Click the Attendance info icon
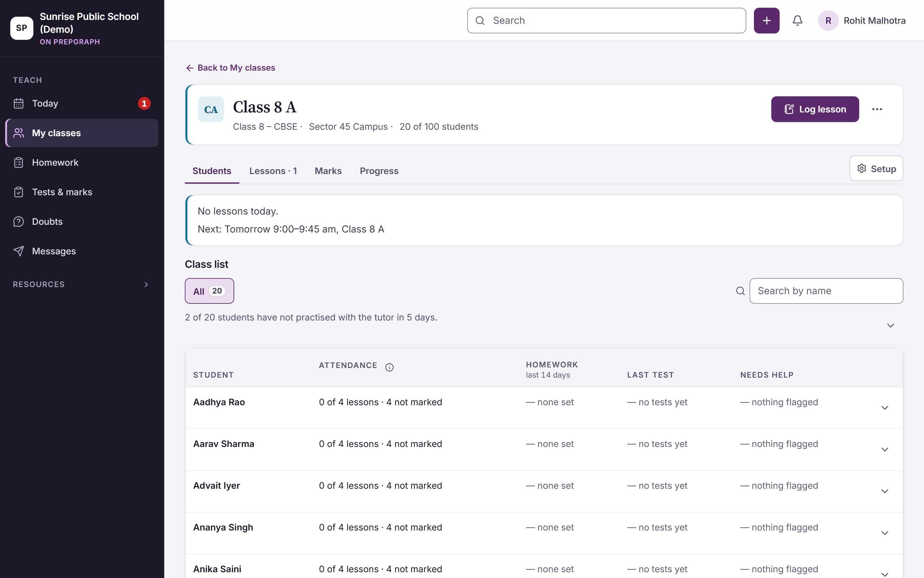Screen dimensions: 924x578 click(x=389, y=367)
